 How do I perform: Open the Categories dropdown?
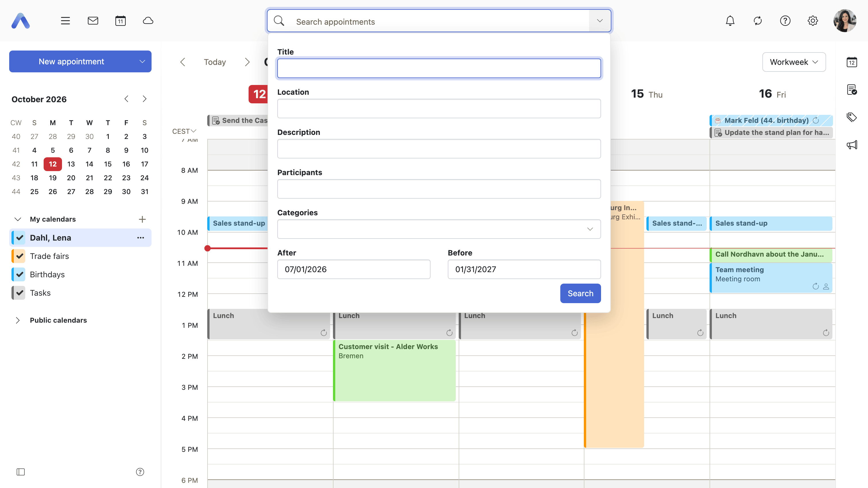click(439, 229)
